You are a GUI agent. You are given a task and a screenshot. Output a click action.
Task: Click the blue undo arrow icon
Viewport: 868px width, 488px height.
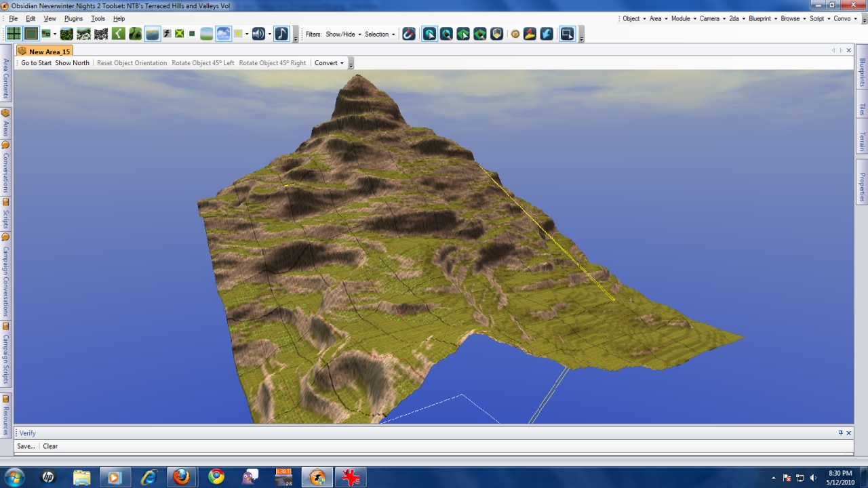coord(547,34)
